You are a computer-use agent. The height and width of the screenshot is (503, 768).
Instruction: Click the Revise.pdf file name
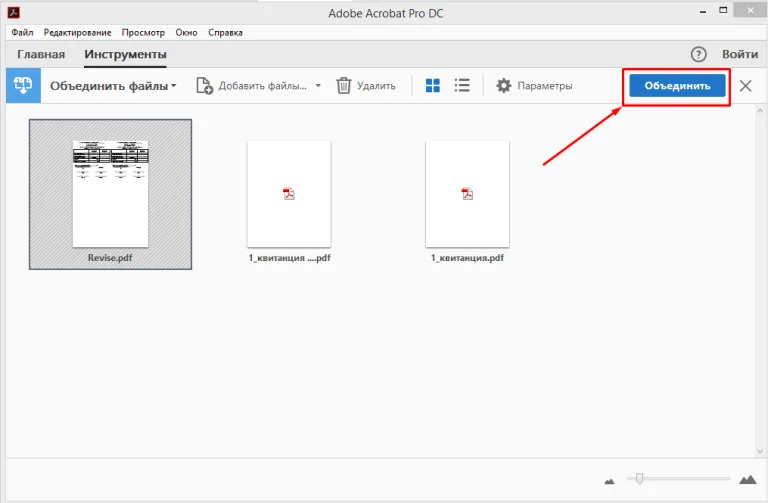(x=110, y=258)
